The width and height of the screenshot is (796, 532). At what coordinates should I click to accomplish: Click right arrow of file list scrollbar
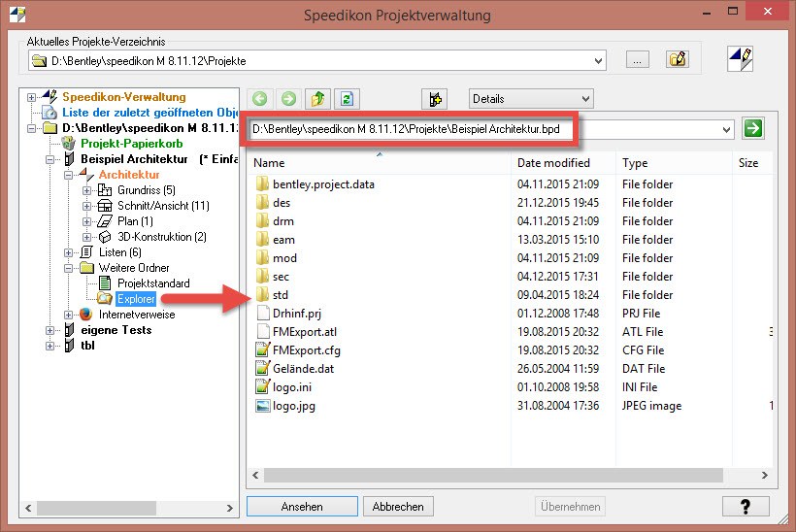point(765,475)
